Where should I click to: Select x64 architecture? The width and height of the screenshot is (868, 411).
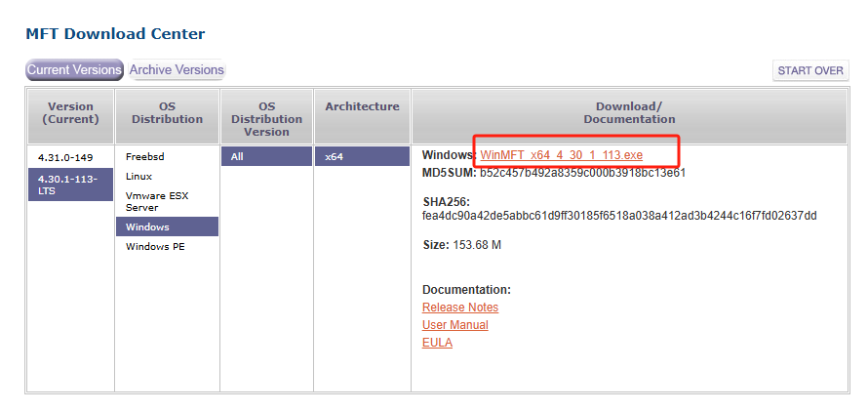click(362, 157)
